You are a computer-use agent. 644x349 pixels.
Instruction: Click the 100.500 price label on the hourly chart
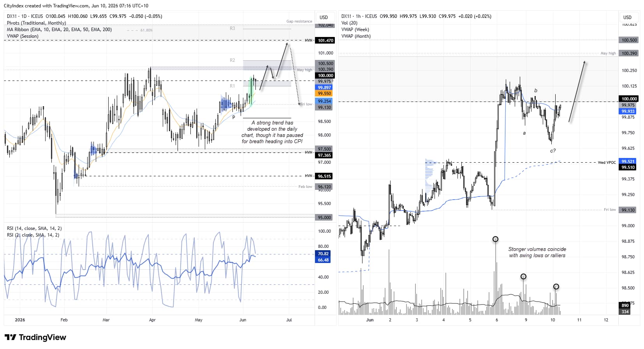point(629,40)
